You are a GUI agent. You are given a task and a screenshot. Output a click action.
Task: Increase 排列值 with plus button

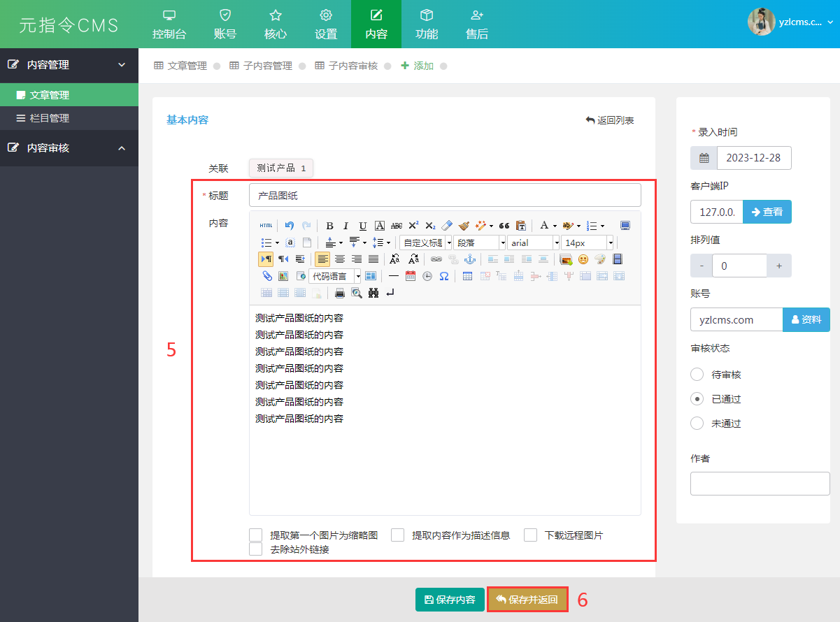[x=779, y=266]
